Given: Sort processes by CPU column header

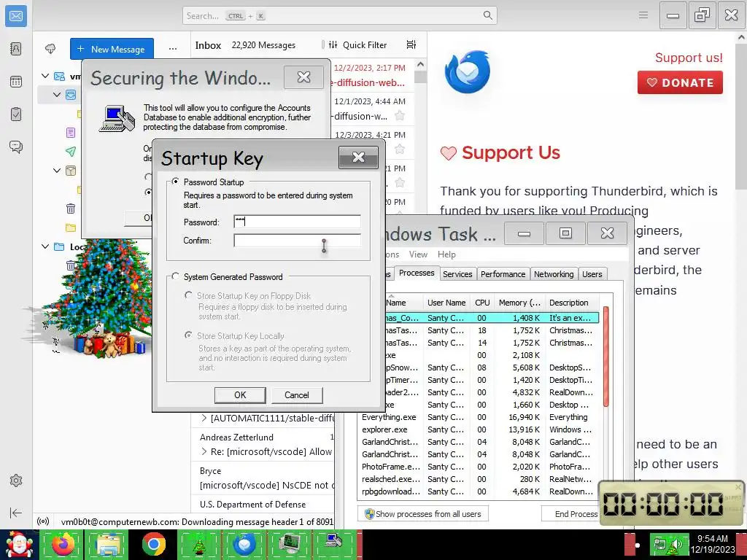Looking at the screenshot, I should tap(482, 303).
